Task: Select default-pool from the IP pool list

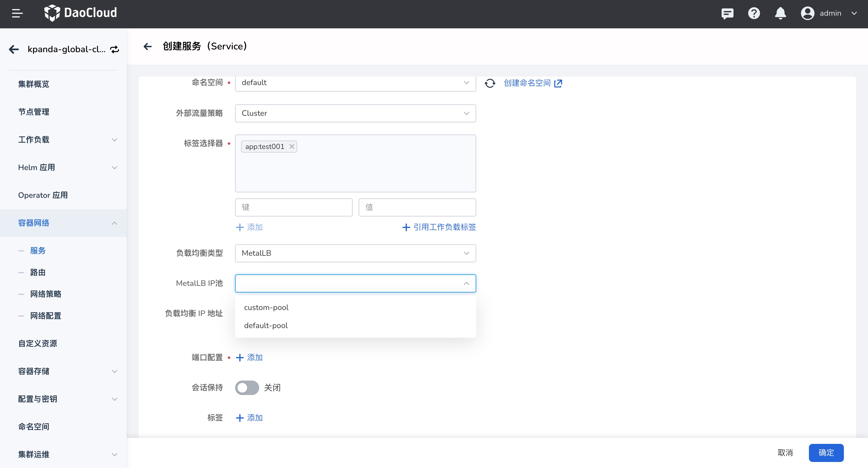Action: (266, 325)
